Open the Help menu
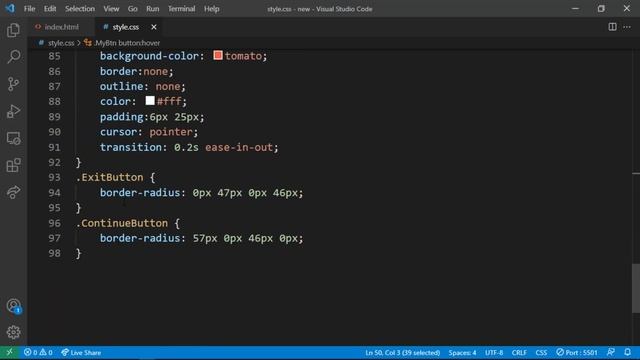 tap(211, 9)
